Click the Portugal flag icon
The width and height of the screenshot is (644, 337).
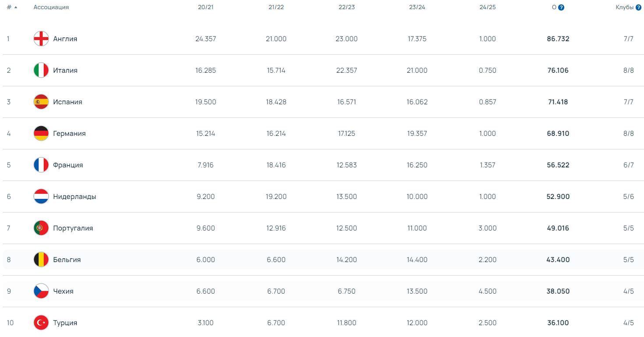[41, 228]
